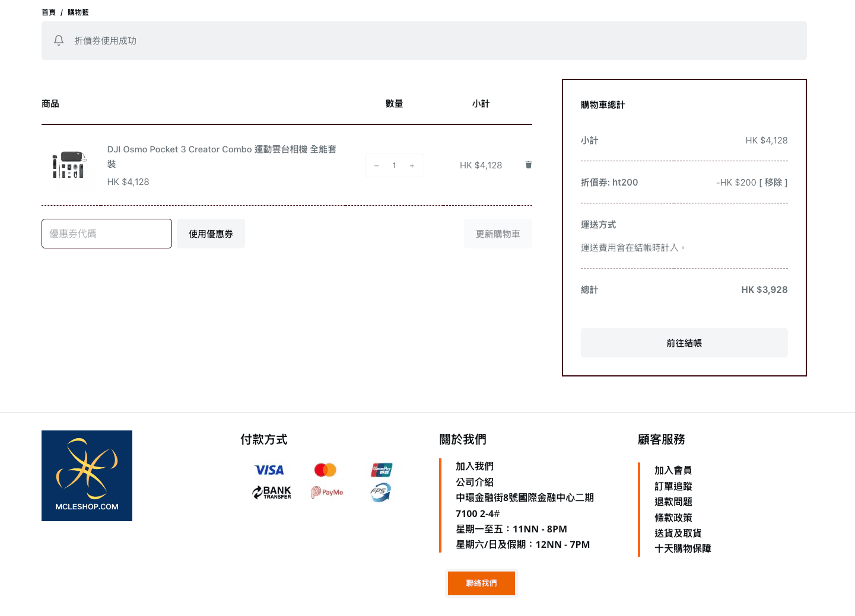Open the DJI Osmo Pocket 3 product thumbnail
The height and width of the screenshot is (616, 855).
point(68,165)
